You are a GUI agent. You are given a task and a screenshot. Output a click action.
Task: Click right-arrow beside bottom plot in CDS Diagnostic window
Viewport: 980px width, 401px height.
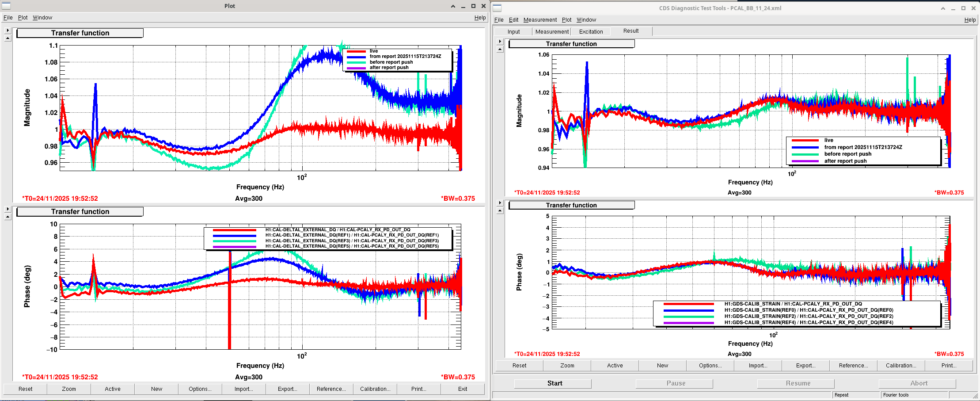500,203
